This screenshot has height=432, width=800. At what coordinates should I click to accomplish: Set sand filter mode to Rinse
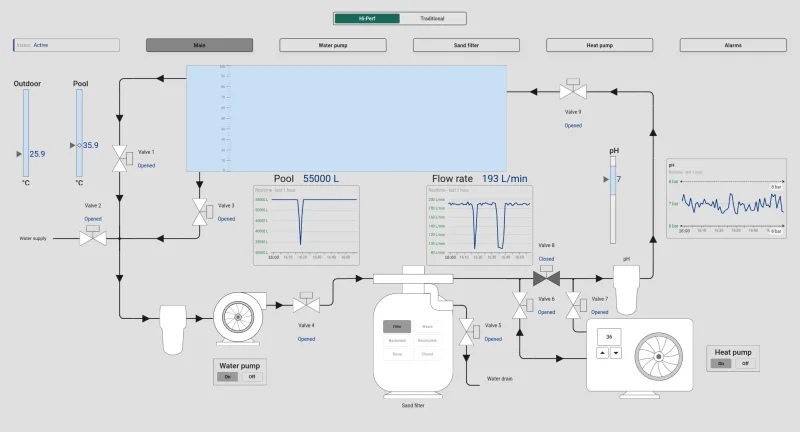397,354
